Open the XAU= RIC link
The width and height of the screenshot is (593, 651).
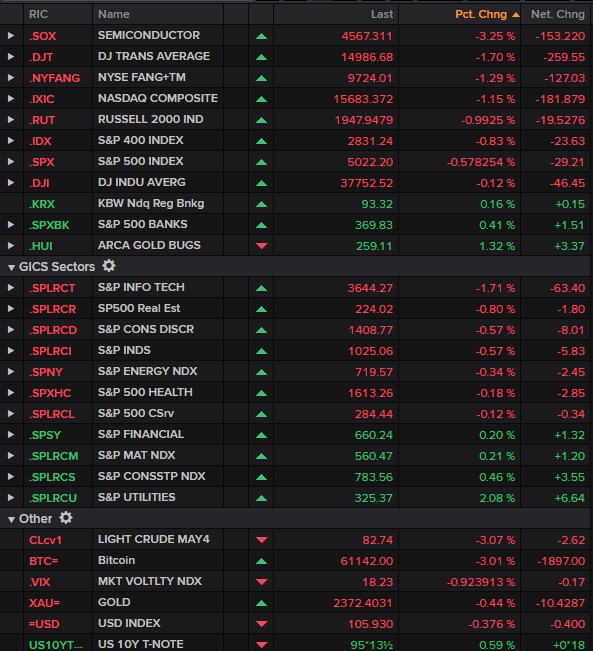coord(44,603)
